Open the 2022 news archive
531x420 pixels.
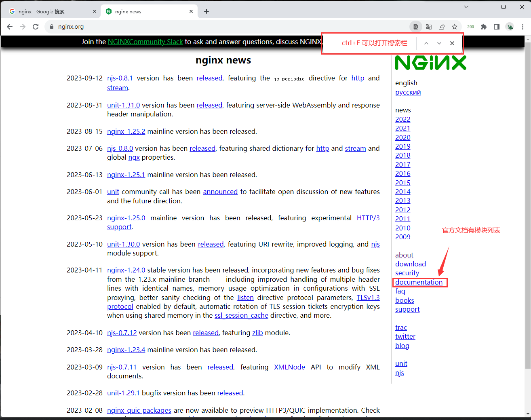(x=402, y=119)
